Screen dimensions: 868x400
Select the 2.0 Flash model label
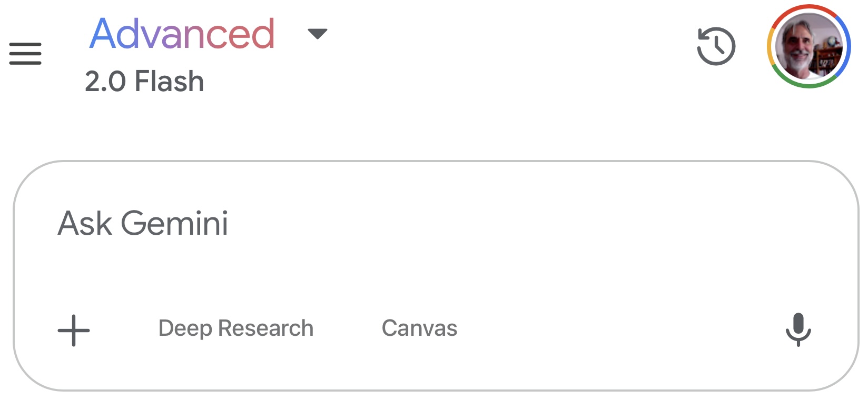click(x=144, y=82)
